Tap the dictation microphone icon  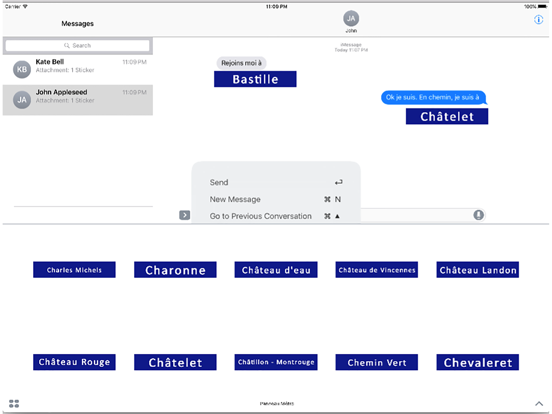[478, 215]
